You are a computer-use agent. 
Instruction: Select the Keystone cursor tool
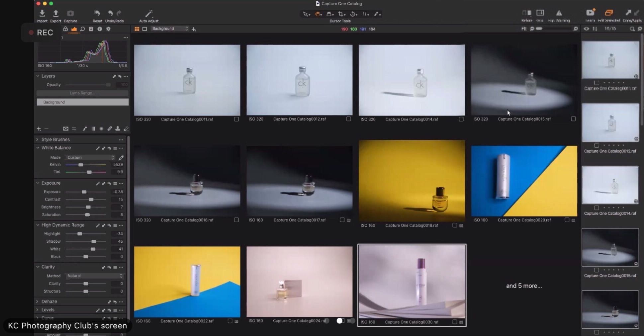click(x=365, y=14)
